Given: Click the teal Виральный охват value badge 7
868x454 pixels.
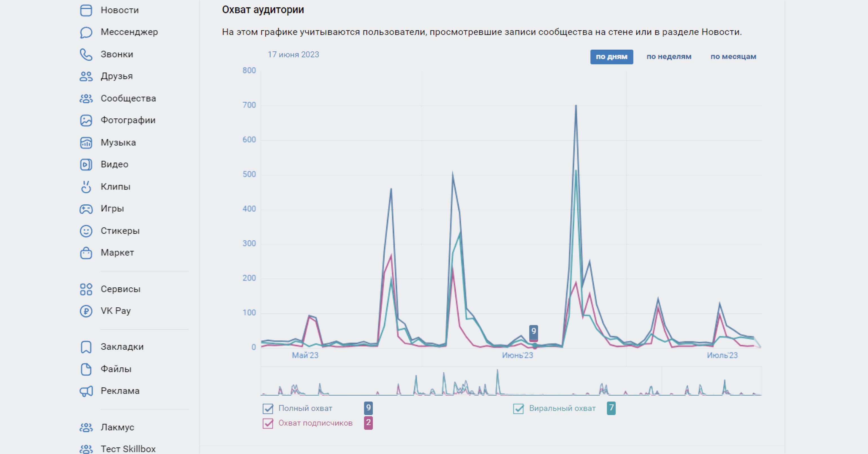Looking at the screenshot, I should (x=611, y=408).
